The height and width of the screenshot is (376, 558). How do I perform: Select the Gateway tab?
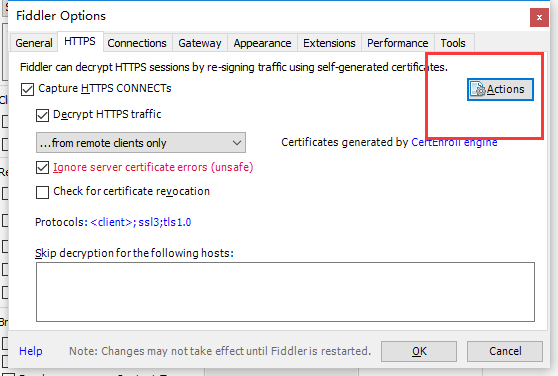200,43
